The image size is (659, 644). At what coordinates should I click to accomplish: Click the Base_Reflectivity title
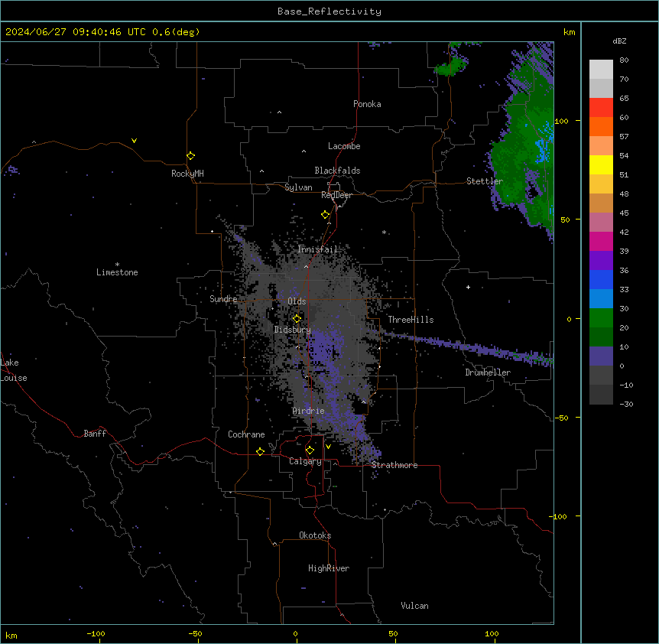[x=329, y=11]
